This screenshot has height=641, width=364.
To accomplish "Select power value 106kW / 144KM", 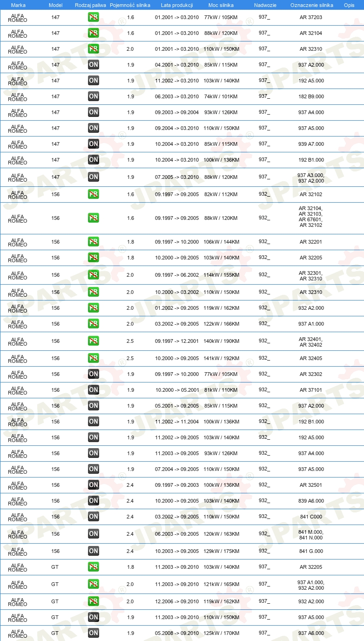I will coord(222,242).
